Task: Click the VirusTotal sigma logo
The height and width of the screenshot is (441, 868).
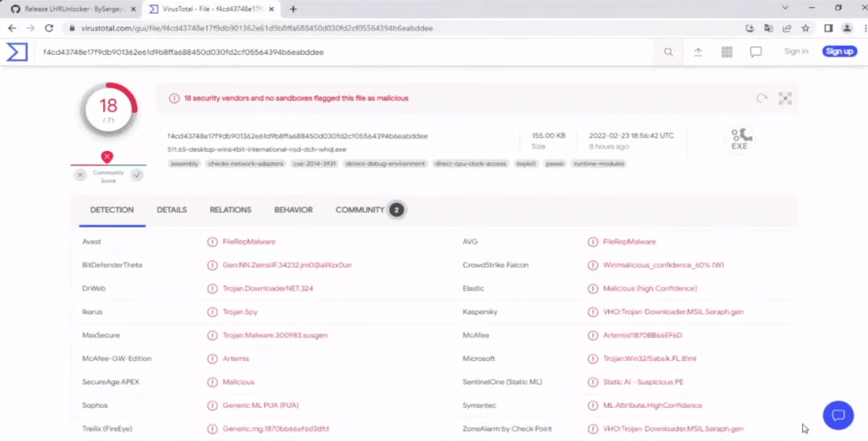Action: pos(17,52)
